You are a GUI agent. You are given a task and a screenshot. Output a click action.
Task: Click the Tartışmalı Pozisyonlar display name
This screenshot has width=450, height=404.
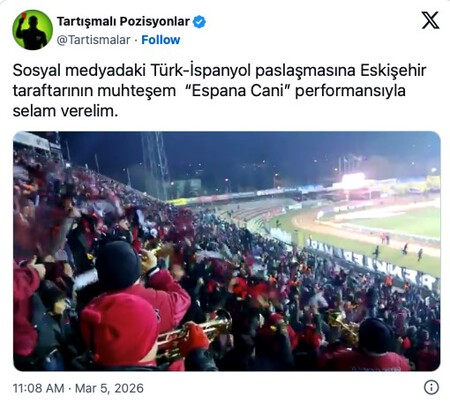tap(123, 22)
